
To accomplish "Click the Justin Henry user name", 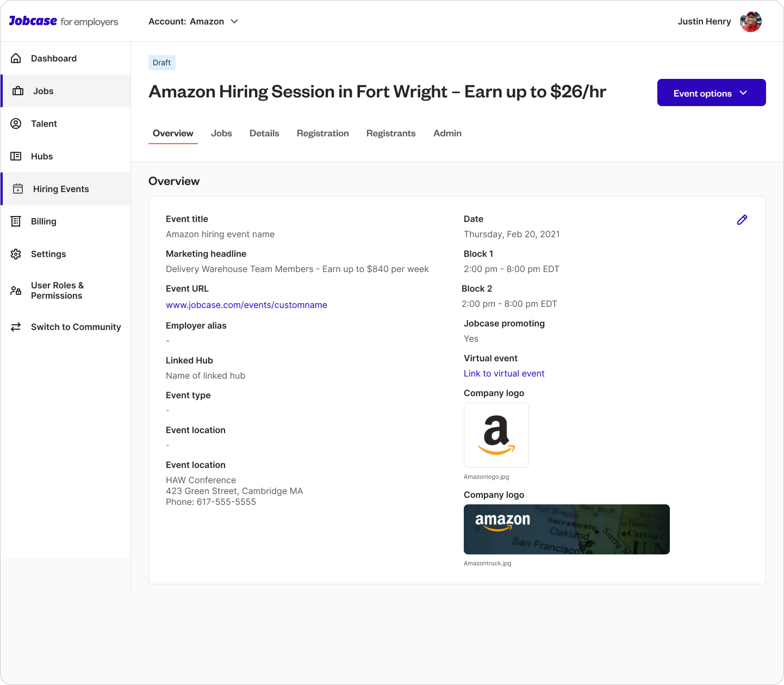I will [x=704, y=21].
